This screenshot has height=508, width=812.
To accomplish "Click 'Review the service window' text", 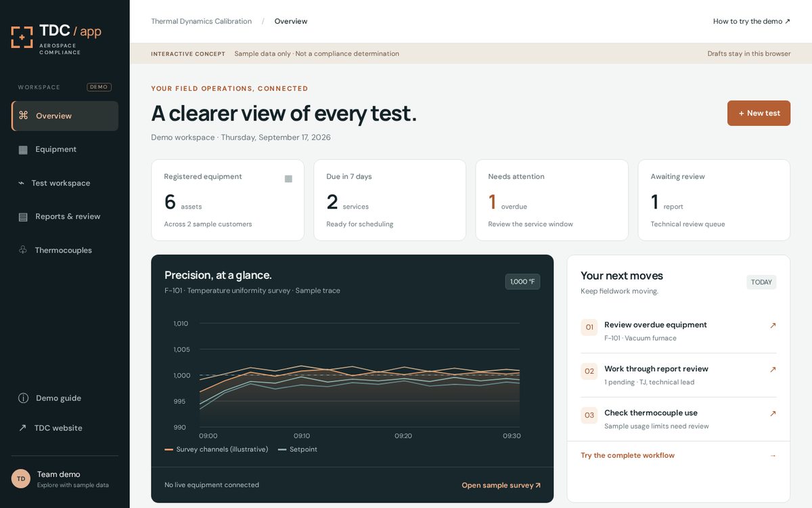I will (x=531, y=224).
